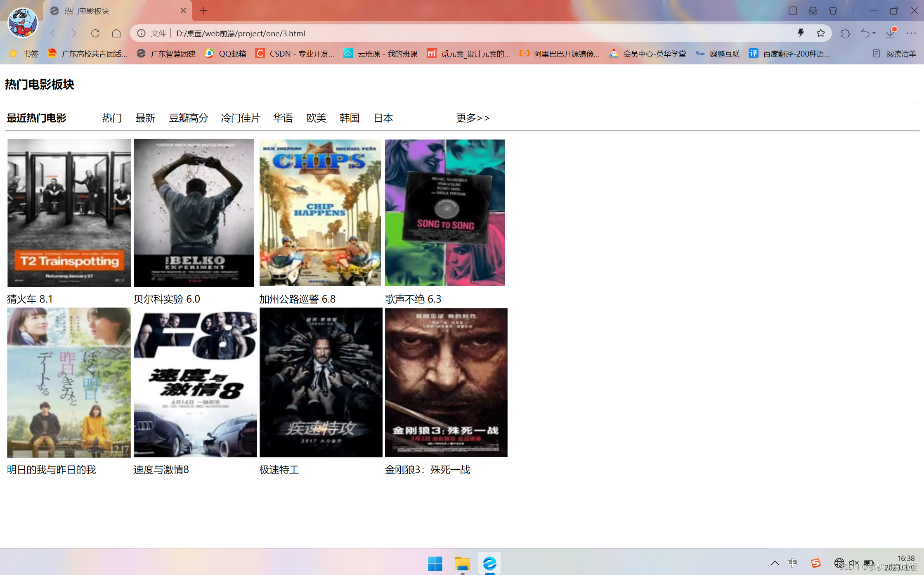Open the extensions puzzle icon
This screenshot has width=924, height=575.
tap(845, 33)
